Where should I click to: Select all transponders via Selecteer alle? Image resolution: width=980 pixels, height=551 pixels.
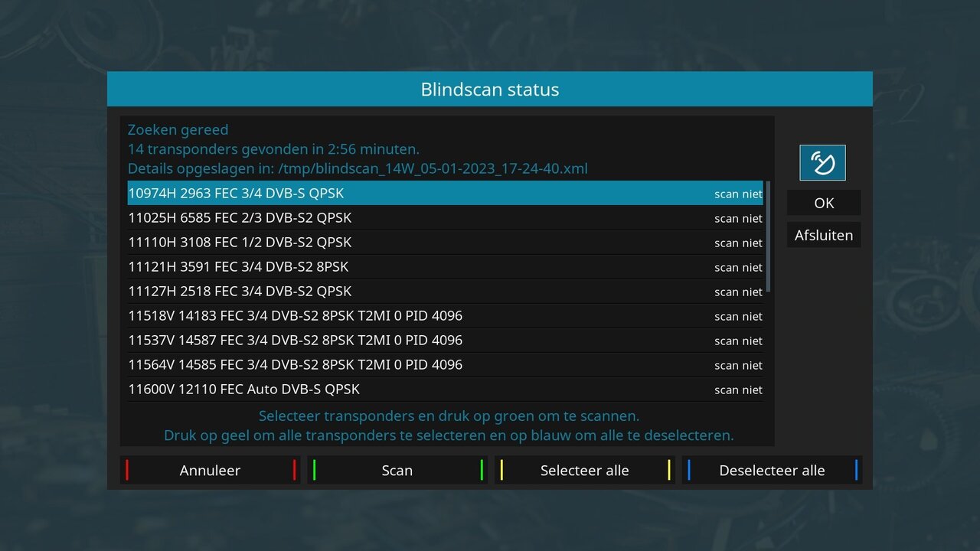585,470
